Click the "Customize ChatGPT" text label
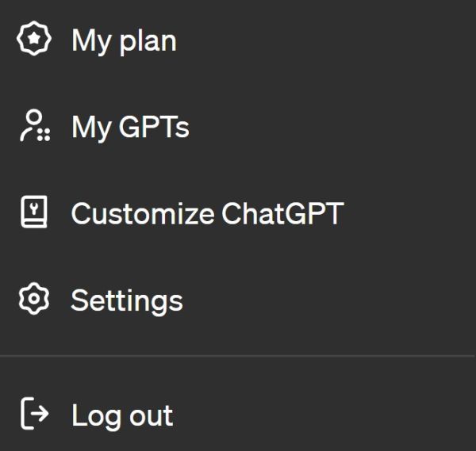 (207, 213)
